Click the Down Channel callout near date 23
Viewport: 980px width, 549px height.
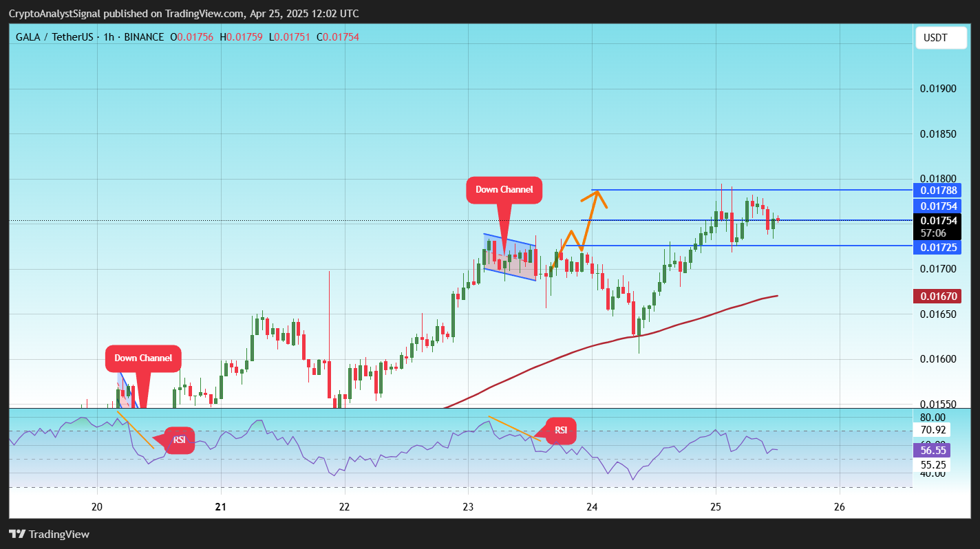504,190
